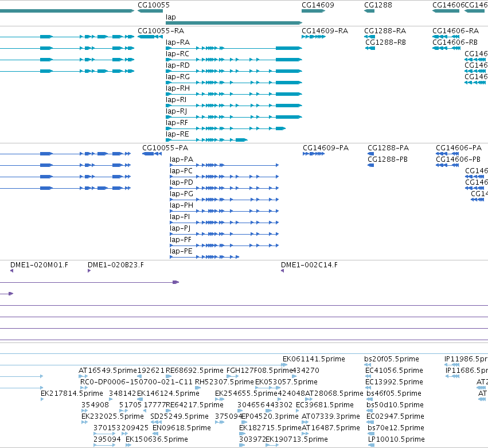Click the RE64217.5prime EST label
488x448 pixels.
coord(194,405)
